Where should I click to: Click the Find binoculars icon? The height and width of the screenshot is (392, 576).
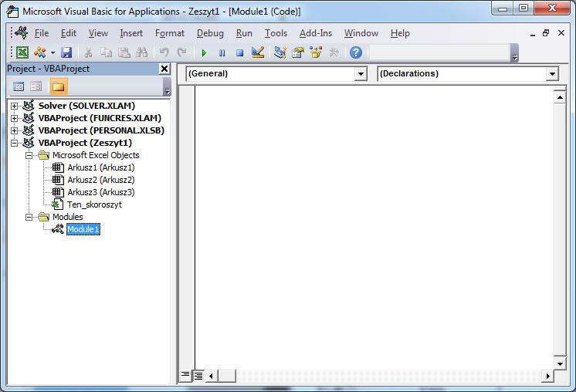(142, 52)
